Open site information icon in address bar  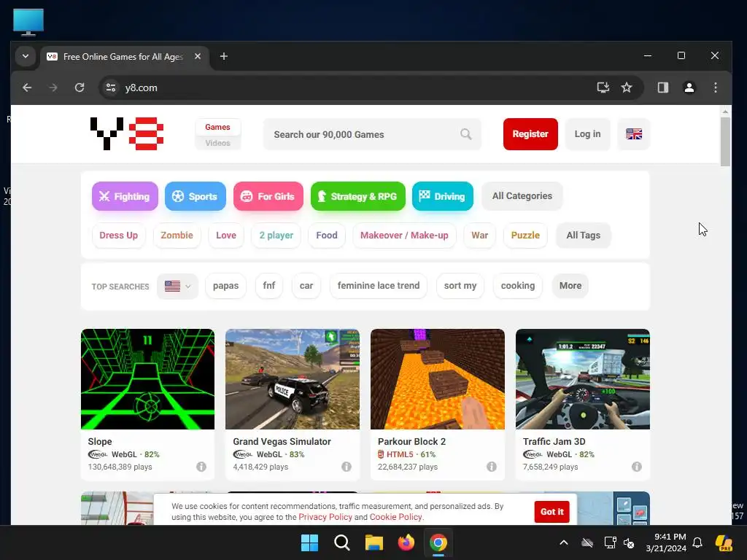(111, 87)
